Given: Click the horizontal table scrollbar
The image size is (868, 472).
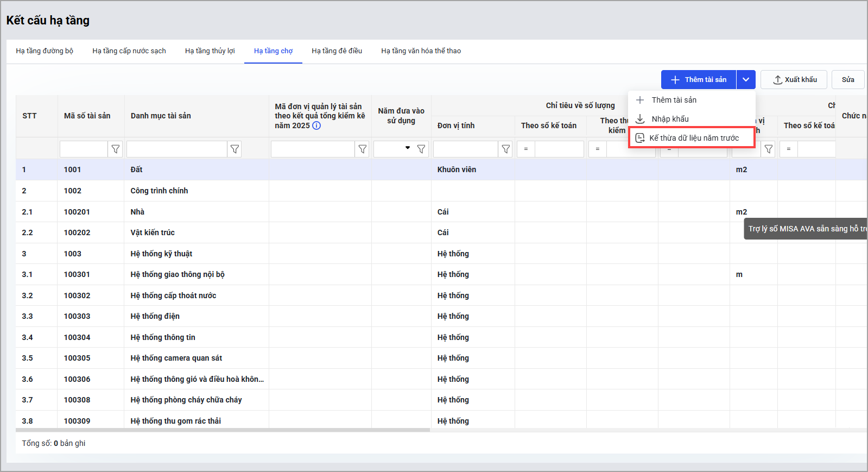Looking at the screenshot, I should pos(223,430).
